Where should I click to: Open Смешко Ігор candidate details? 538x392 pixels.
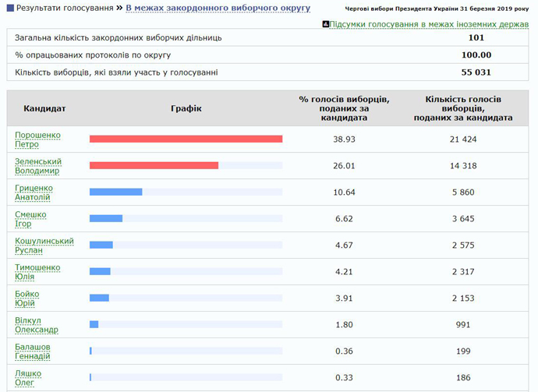point(30,219)
